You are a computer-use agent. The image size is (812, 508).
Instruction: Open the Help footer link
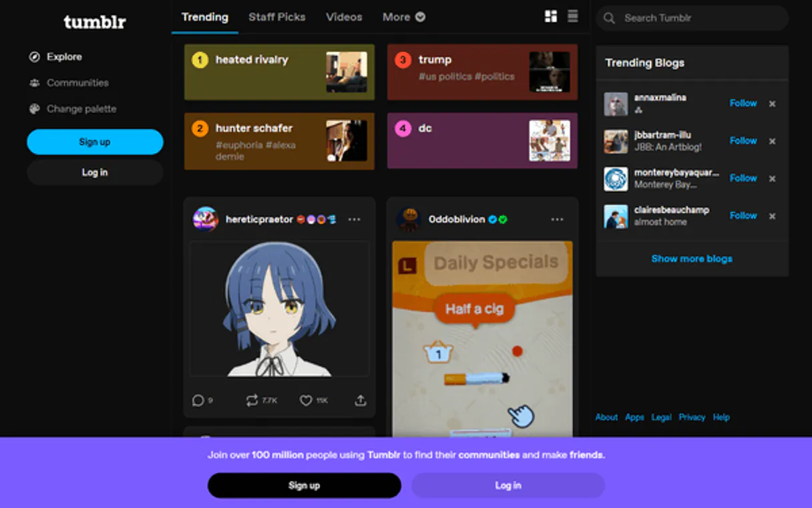coord(721,417)
